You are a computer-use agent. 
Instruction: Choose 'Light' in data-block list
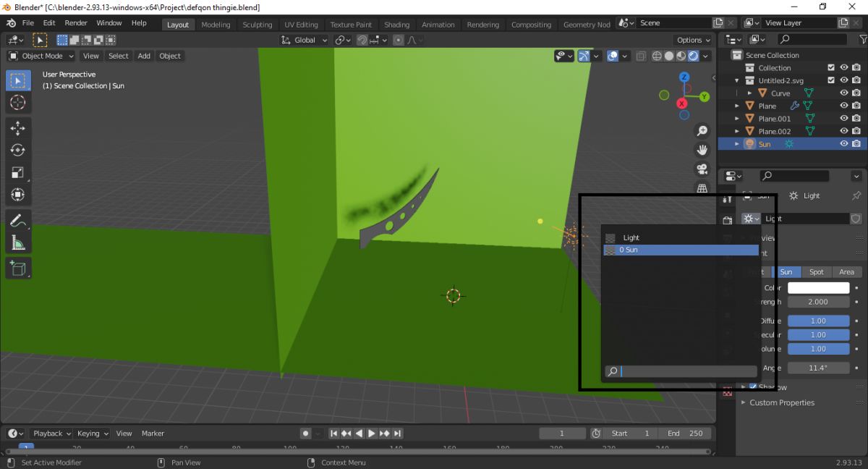point(681,237)
